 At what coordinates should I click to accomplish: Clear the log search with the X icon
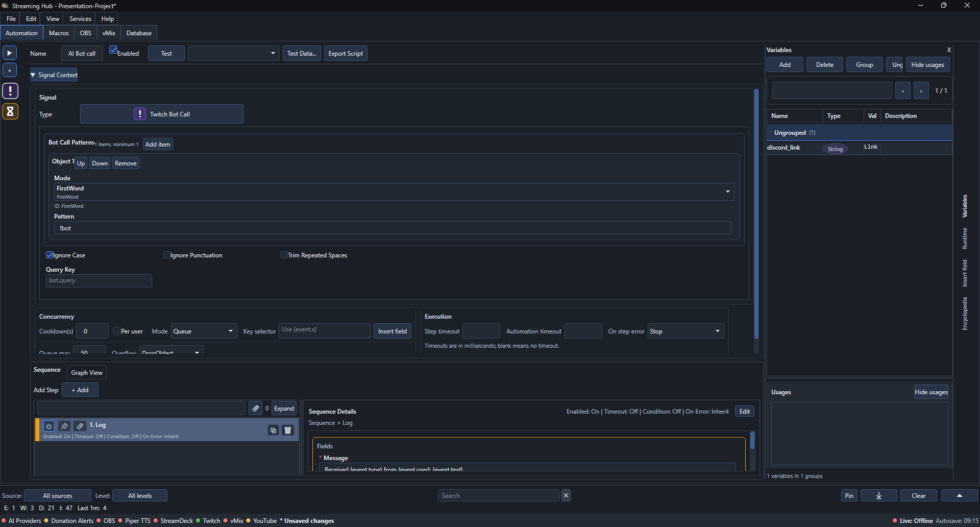click(566, 495)
